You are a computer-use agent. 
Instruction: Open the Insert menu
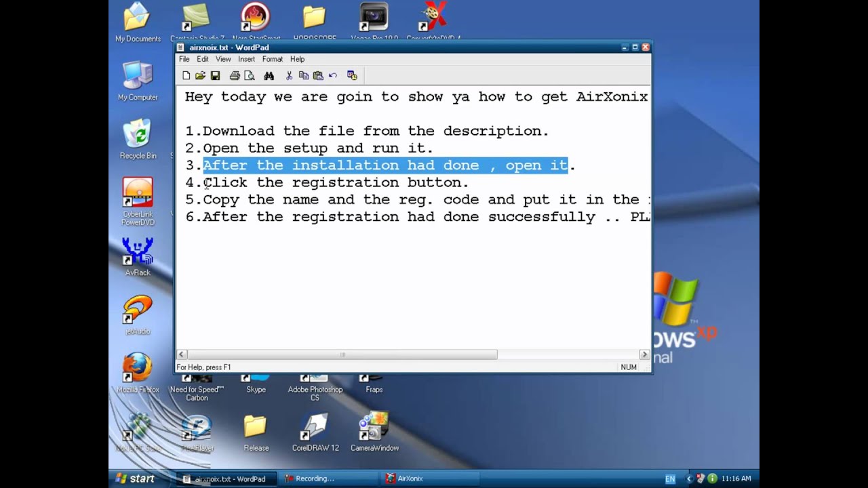click(x=246, y=59)
